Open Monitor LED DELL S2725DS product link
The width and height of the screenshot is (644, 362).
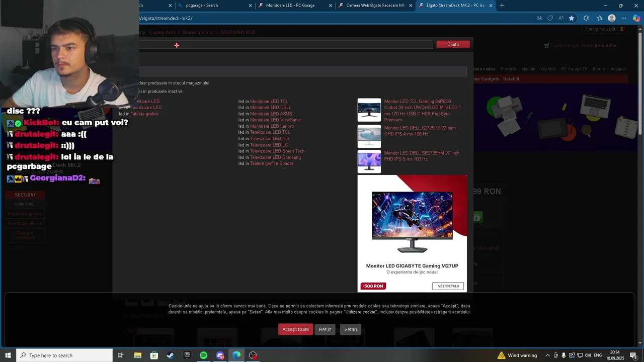tap(420, 131)
